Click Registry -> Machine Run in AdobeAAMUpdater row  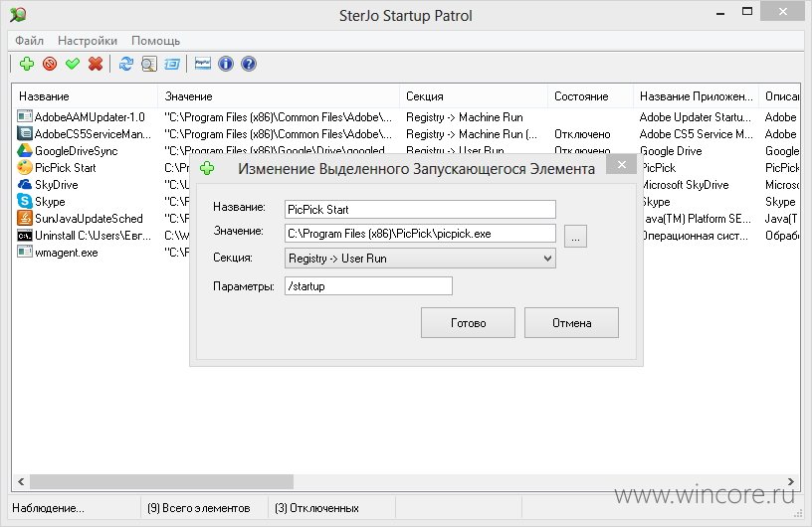pyautogui.click(x=465, y=117)
